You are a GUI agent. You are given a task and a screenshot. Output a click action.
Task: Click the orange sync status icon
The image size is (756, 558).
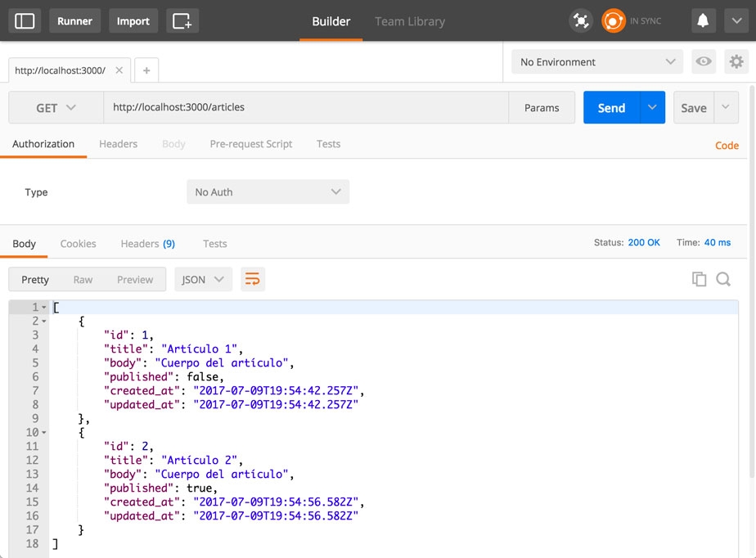tap(614, 21)
